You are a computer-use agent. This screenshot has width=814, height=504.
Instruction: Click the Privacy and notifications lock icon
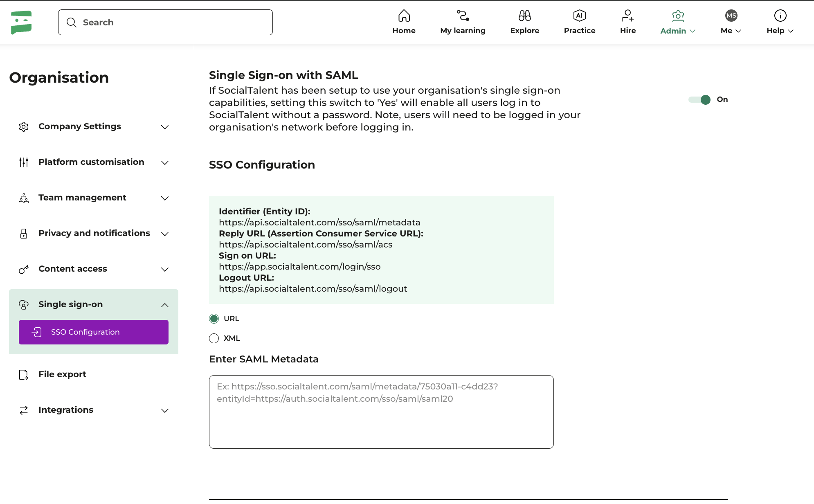tap(24, 234)
